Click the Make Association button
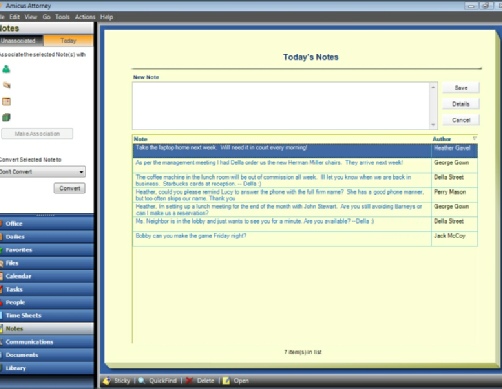The width and height of the screenshot is (502, 389). [37, 134]
